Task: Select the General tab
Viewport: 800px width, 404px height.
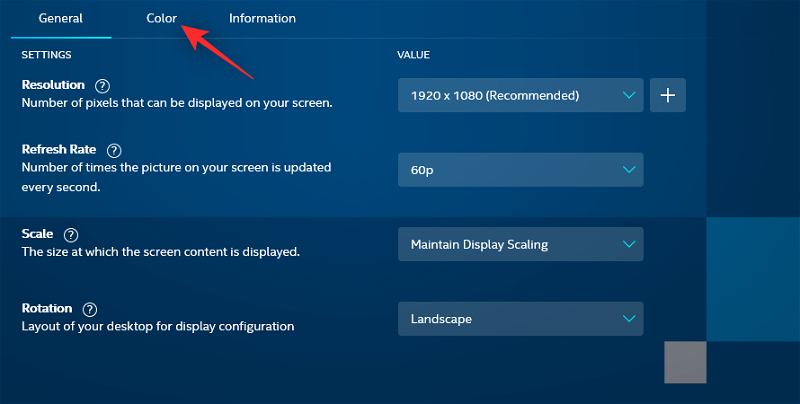Action: pos(60,18)
